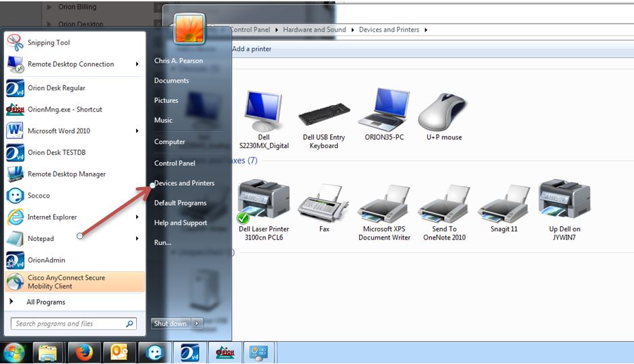This screenshot has width=634, height=364.
Task: Open dropdown after Control Panel breadcrumb
Action: tap(276, 30)
